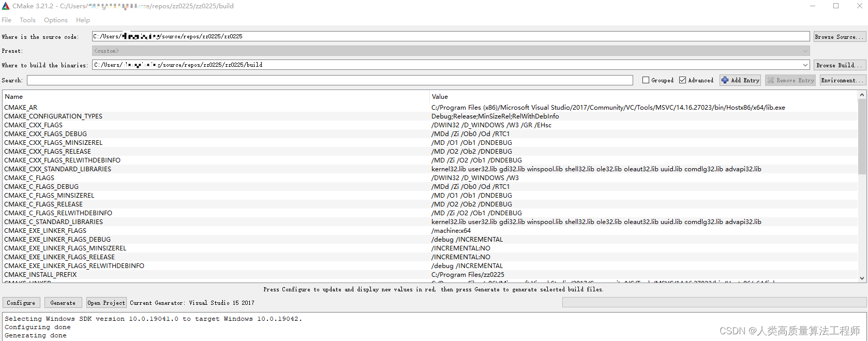The width and height of the screenshot is (868, 341).
Task: Click the vertical scrollbar of the cache list
Action: (862, 137)
